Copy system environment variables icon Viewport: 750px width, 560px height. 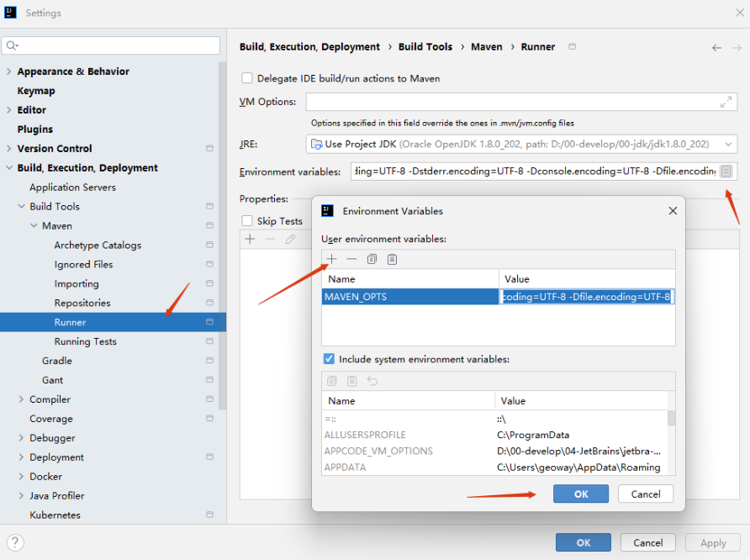pos(332,381)
